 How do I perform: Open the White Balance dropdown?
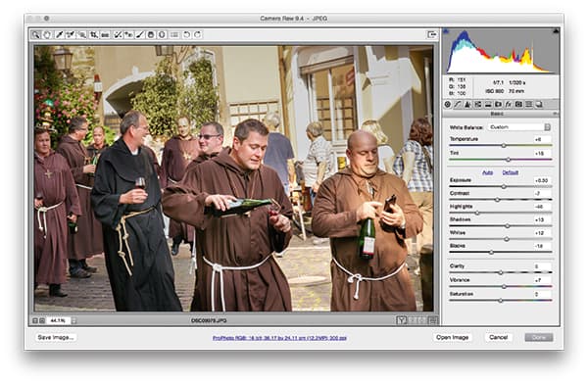[519, 127]
